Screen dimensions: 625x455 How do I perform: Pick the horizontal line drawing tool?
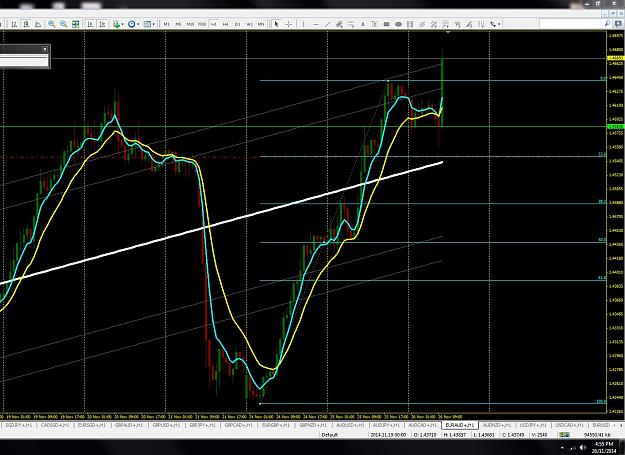click(x=316, y=24)
